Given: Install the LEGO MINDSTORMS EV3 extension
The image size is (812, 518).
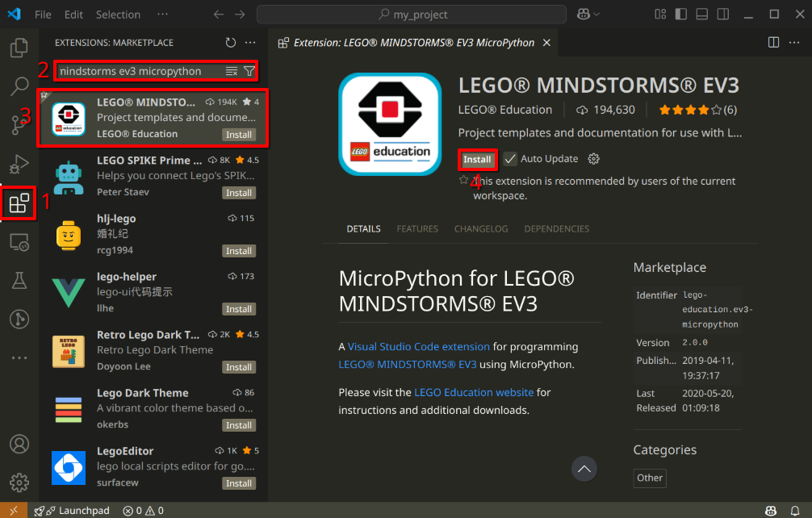Looking at the screenshot, I should tap(477, 159).
